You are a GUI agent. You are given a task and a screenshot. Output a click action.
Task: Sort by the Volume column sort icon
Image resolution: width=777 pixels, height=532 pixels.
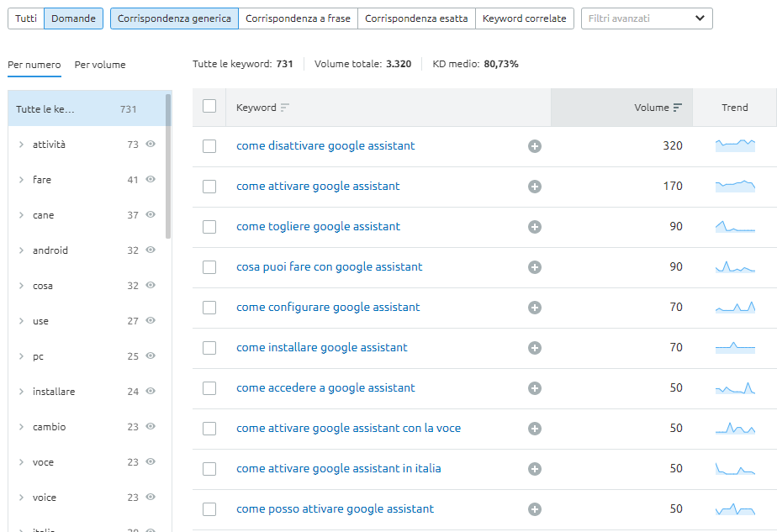678,108
